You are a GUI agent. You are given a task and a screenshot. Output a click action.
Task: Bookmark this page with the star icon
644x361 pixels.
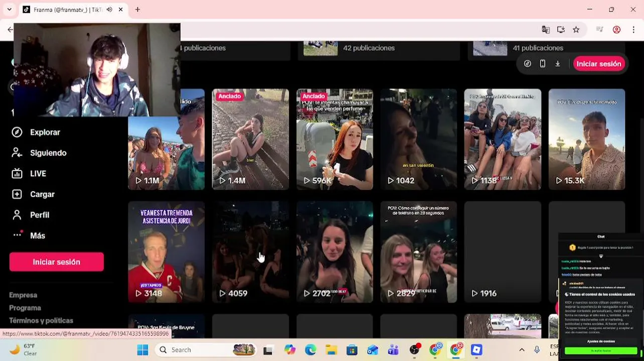(x=576, y=30)
